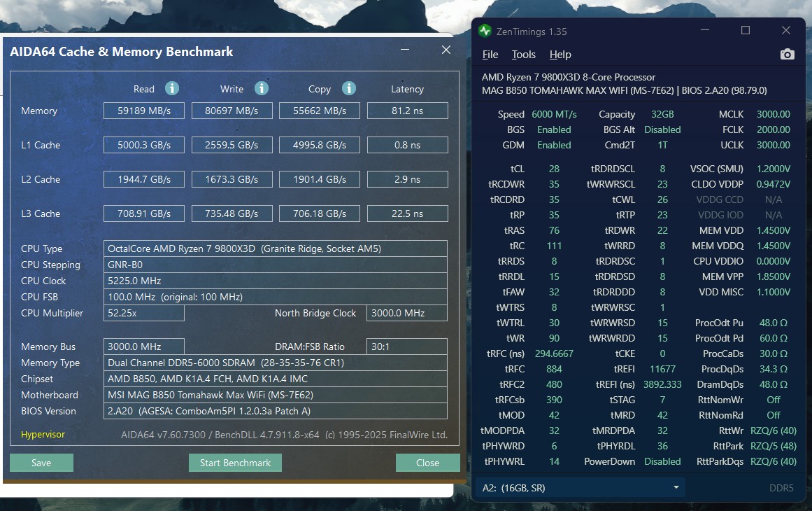
Task: Close the ZenTimings window
Action: pyautogui.click(x=785, y=31)
